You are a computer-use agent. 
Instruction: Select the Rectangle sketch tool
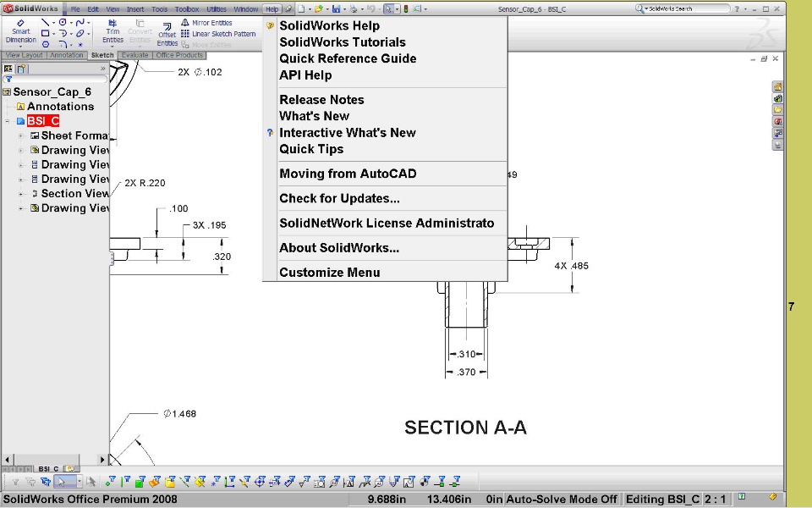[x=45, y=33]
